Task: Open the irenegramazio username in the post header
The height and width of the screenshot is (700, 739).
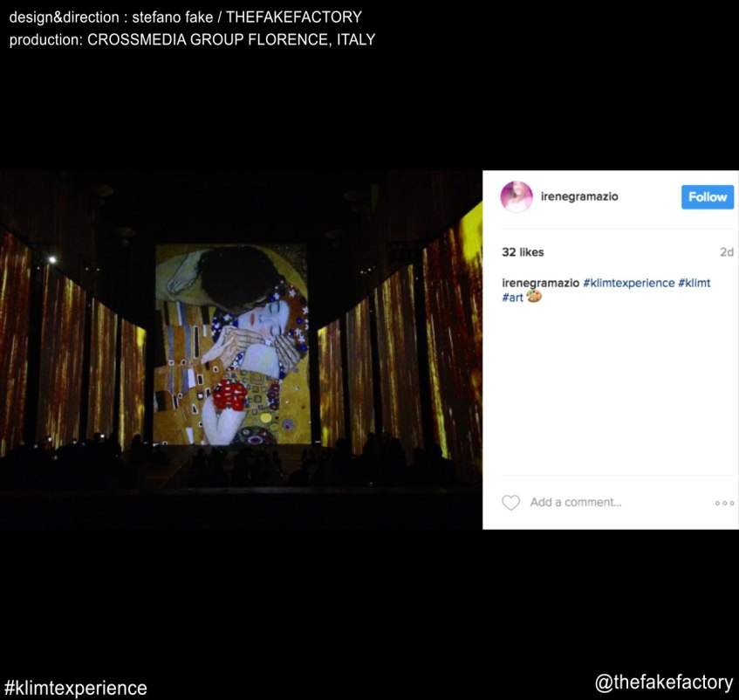Action: [x=578, y=197]
